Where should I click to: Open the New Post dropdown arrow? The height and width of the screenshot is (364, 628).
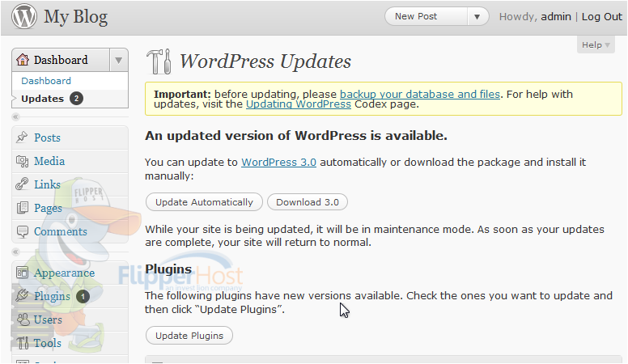pyautogui.click(x=477, y=17)
